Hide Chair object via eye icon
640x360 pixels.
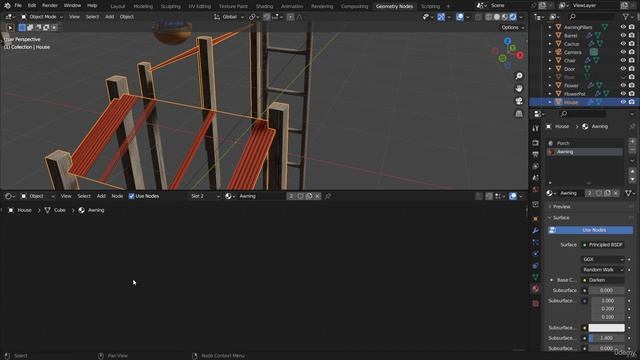(623, 60)
